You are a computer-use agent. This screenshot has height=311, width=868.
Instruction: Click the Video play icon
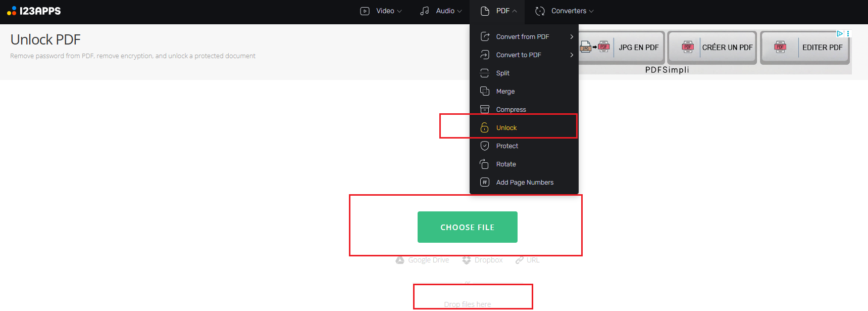[365, 11]
